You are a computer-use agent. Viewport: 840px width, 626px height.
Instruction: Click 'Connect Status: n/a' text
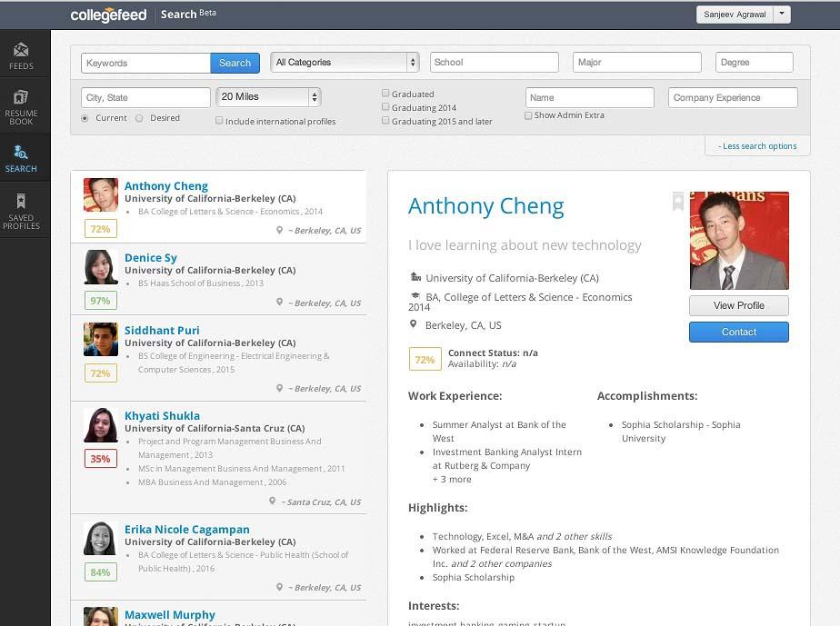pyautogui.click(x=493, y=353)
